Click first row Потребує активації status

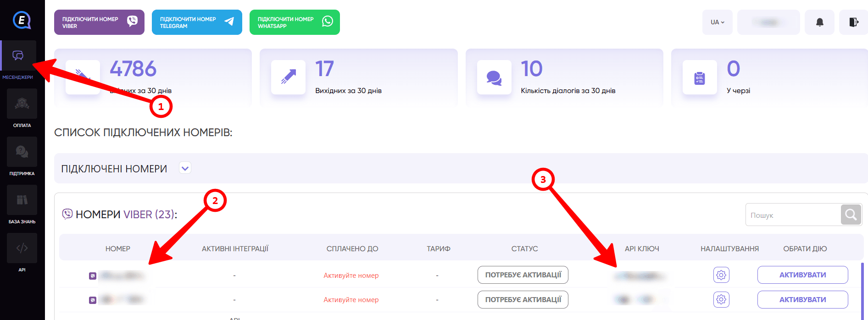523,275
